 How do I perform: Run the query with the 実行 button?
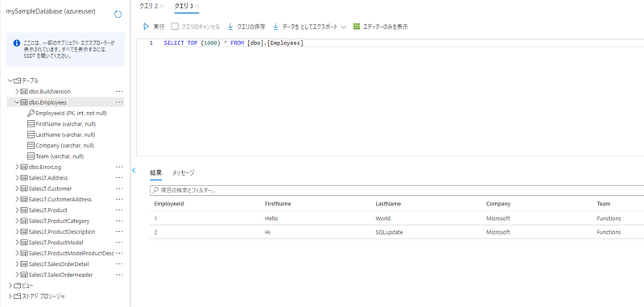pyautogui.click(x=154, y=27)
